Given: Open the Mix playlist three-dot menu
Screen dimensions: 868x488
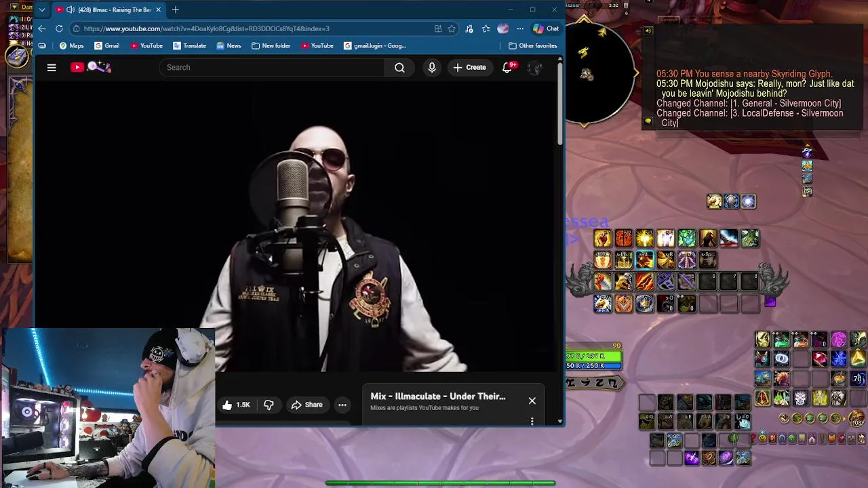Looking at the screenshot, I should click(x=532, y=421).
